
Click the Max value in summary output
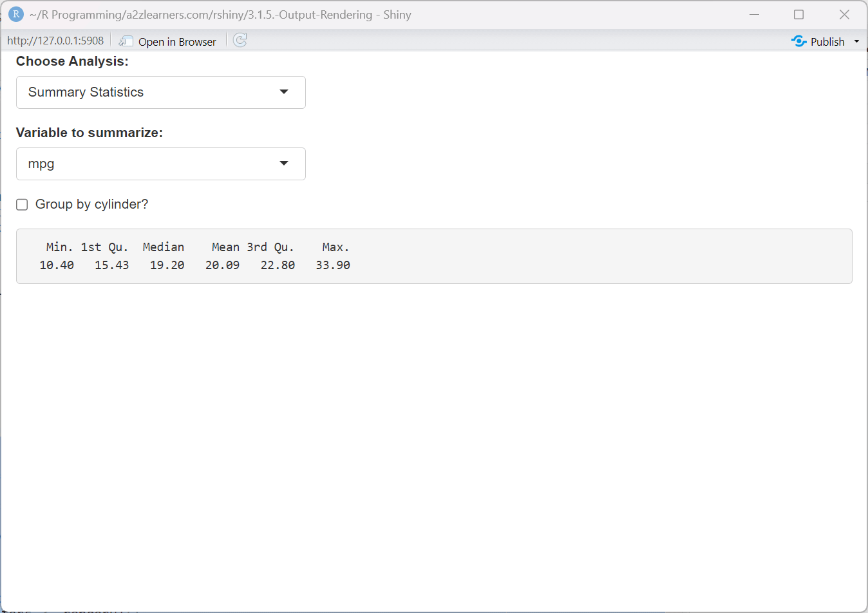pos(332,265)
